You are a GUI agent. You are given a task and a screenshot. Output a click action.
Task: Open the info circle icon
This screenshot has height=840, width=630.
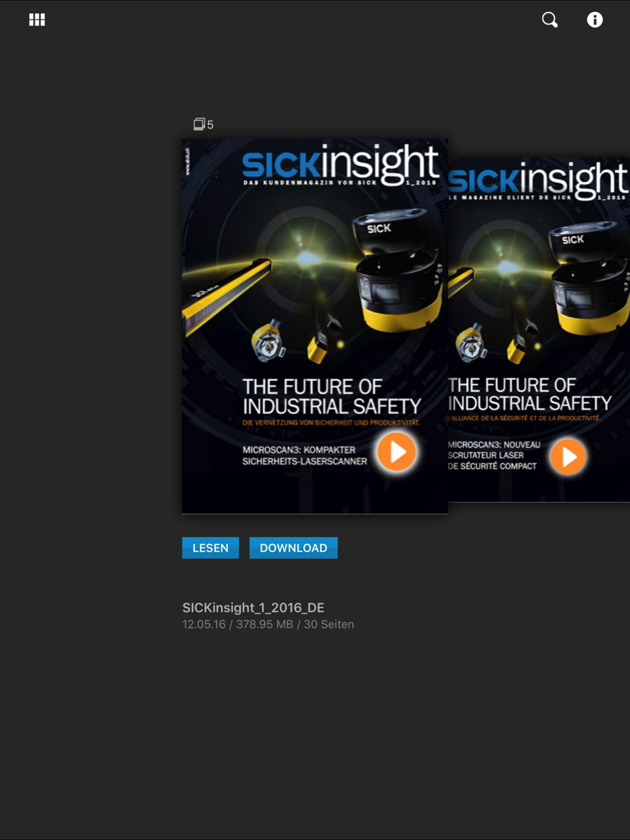595,20
